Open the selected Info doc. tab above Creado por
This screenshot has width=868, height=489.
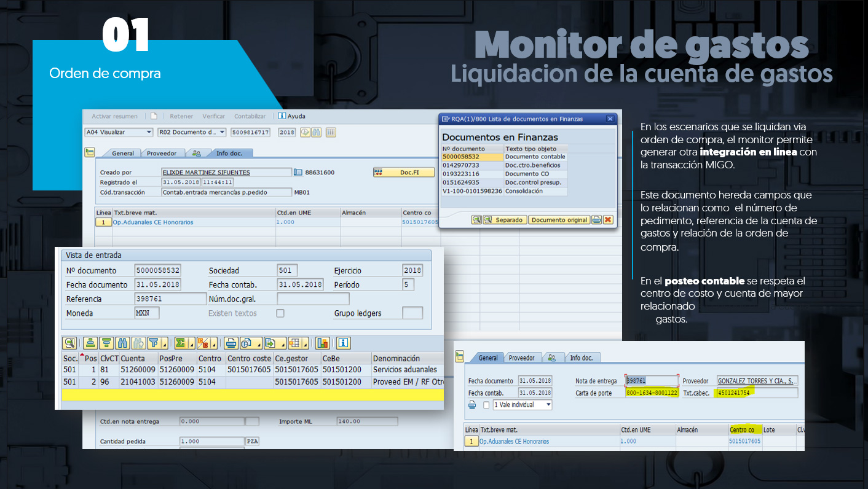[229, 154]
